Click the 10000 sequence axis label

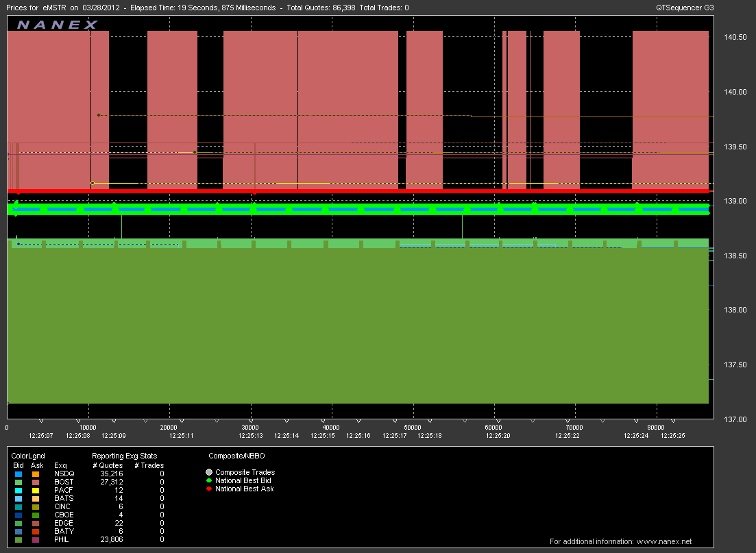click(x=88, y=428)
